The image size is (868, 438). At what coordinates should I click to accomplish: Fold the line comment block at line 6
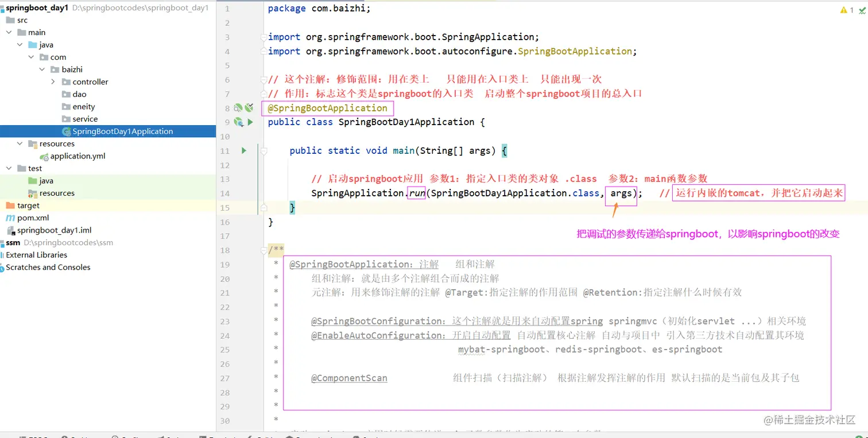(x=263, y=79)
